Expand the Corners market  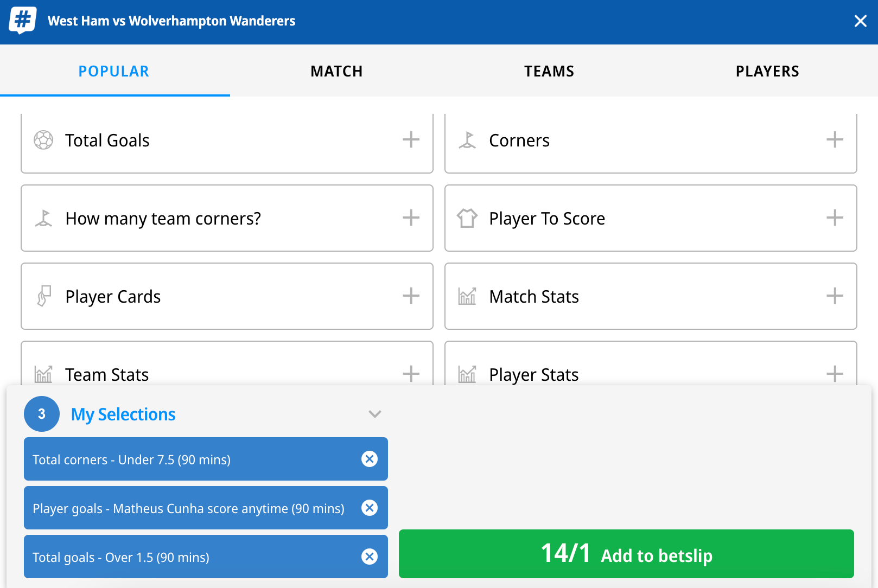[x=835, y=139]
